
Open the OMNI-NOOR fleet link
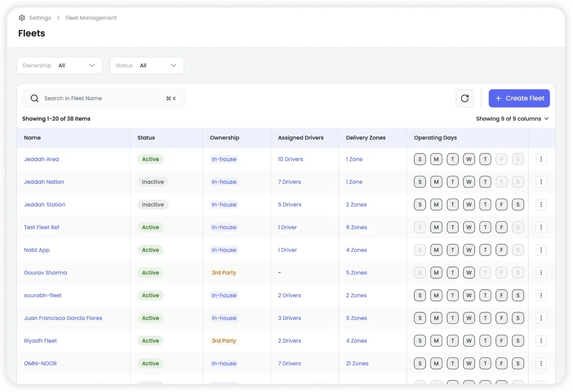pyautogui.click(x=40, y=363)
